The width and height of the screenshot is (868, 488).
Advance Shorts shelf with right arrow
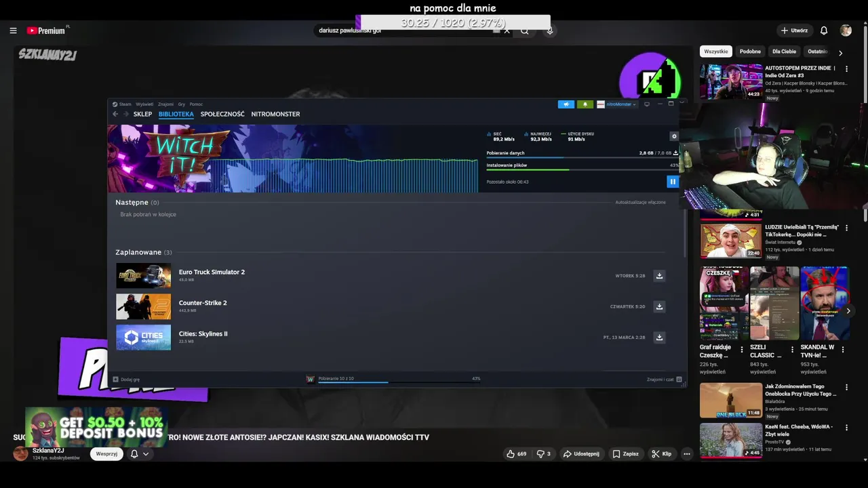coord(848,310)
